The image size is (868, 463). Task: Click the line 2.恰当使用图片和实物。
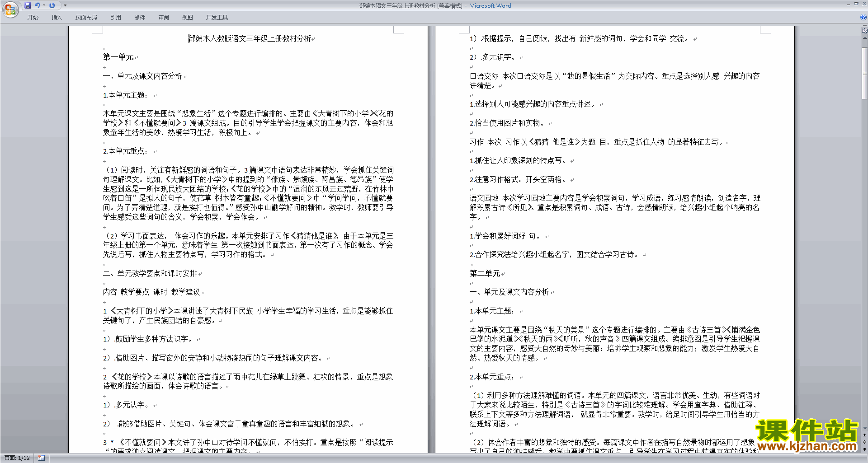[x=509, y=123]
